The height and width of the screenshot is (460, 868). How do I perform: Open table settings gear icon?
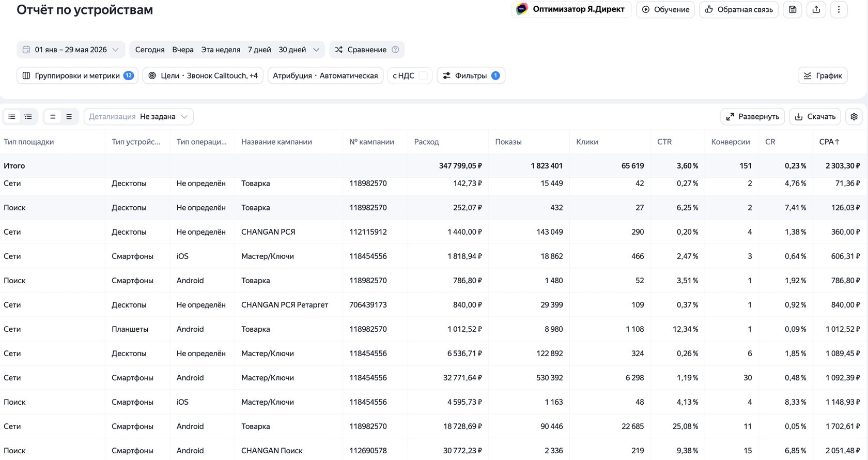click(x=854, y=117)
